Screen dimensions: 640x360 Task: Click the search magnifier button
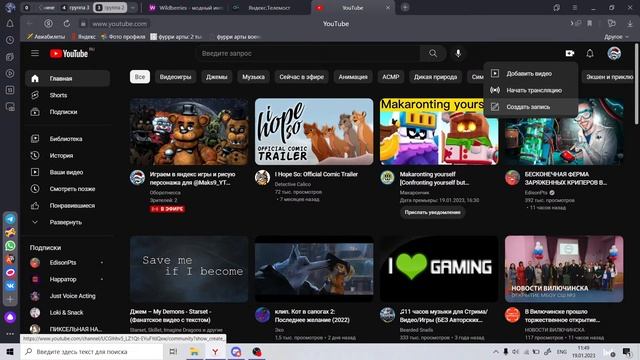tap(433, 53)
